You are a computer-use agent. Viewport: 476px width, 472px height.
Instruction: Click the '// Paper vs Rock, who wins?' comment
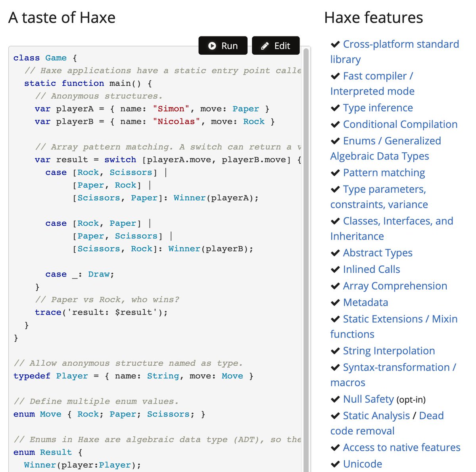coord(107,299)
